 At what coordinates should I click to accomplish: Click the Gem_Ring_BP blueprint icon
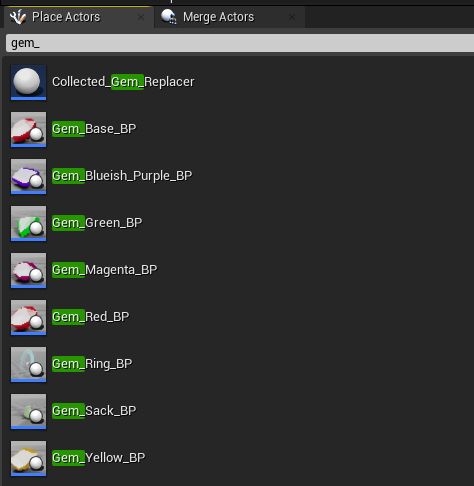[x=28, y=364]
